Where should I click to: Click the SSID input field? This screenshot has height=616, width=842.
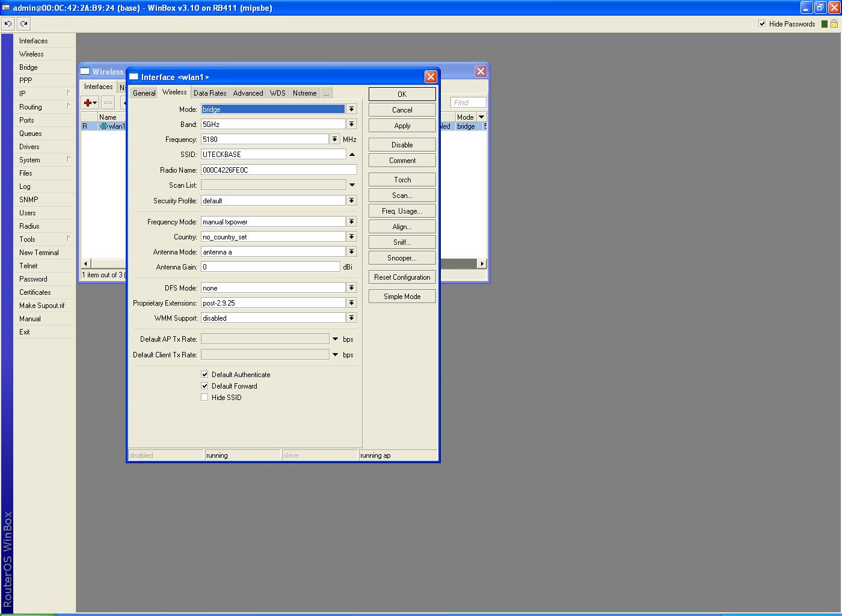click(273, 155)
